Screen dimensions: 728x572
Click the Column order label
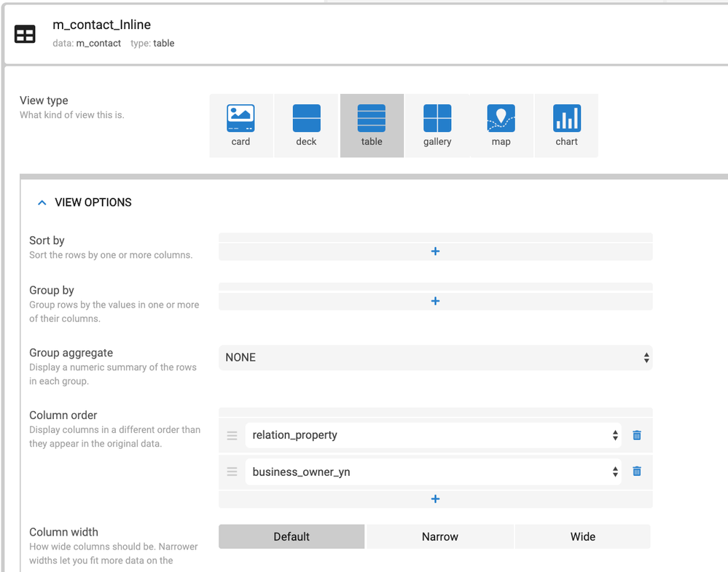(63, 415)
